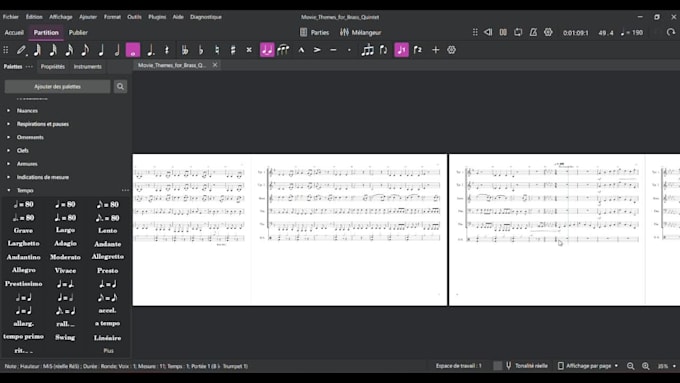Open the Mélangeur mixer
The image size is (680, 383).
(x=360, y=33)
